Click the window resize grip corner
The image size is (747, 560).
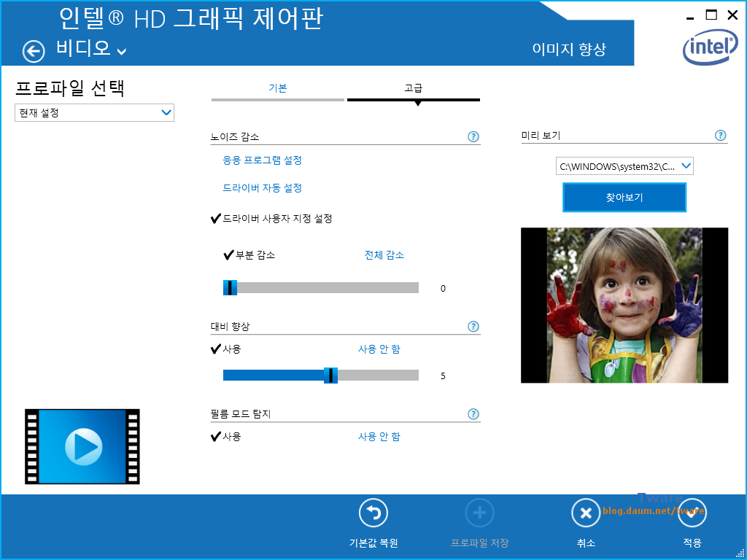[x=741, y=554]
